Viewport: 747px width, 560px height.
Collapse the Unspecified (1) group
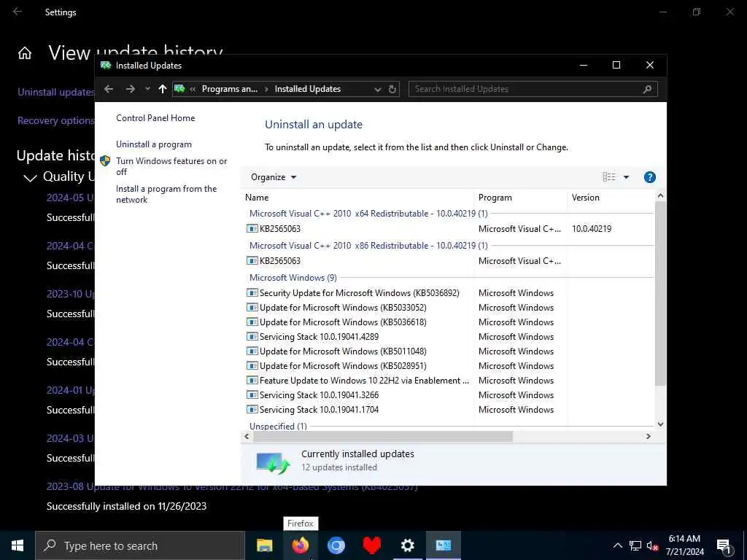point(278,426)
